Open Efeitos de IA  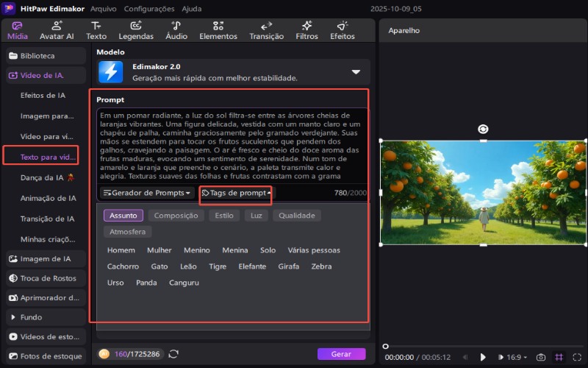click(x=43, y=96)
